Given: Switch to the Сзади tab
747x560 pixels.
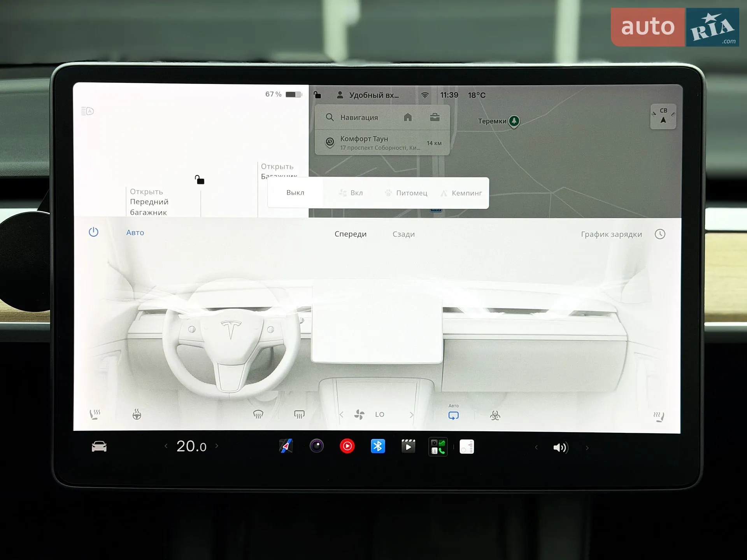Looking at the screenshot, I should 403,234.
